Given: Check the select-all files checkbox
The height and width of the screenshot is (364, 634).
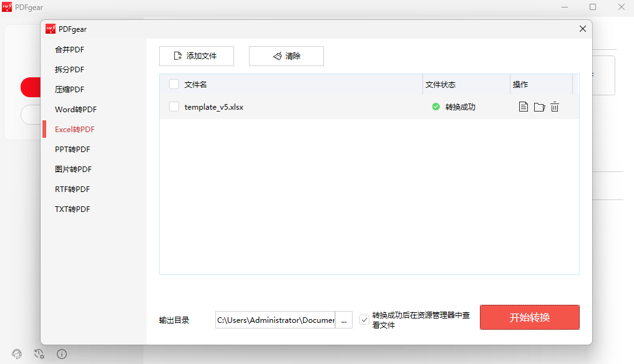Looking at the screenshot, I should pyautogui.click(x=173, y=84).
